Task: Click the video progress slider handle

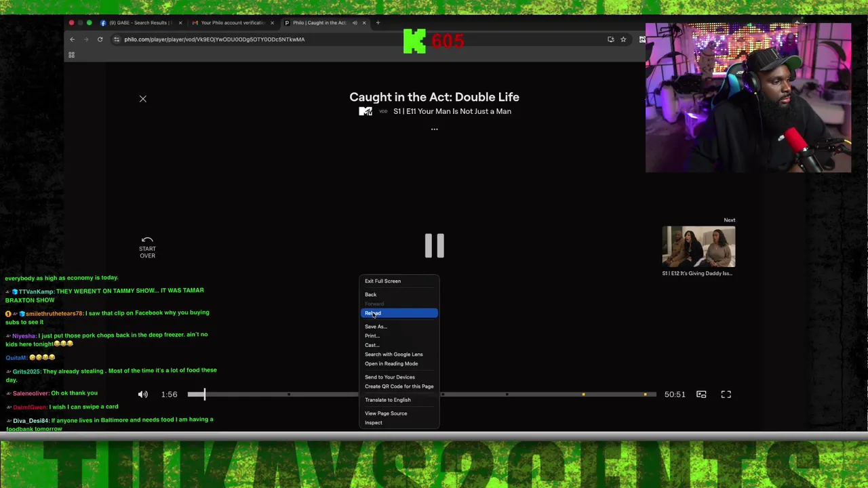Action: pos(204,394)
